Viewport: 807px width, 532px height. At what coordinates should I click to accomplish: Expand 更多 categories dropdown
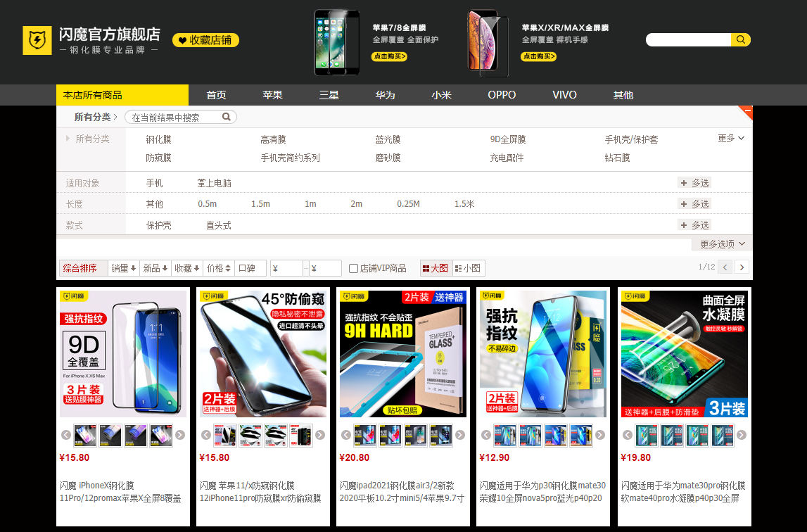coord(731,139)
